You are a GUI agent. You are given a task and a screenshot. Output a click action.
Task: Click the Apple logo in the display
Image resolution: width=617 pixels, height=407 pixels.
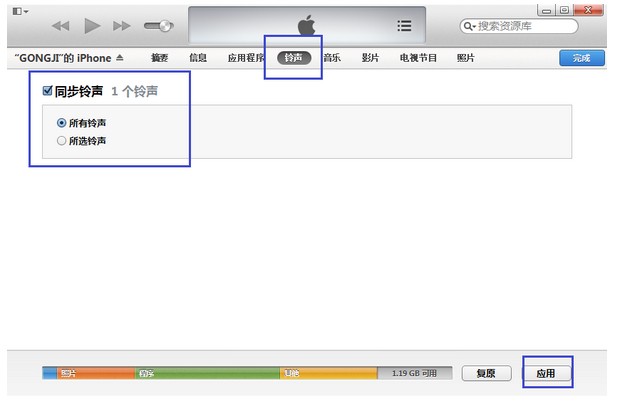[307, 25]
